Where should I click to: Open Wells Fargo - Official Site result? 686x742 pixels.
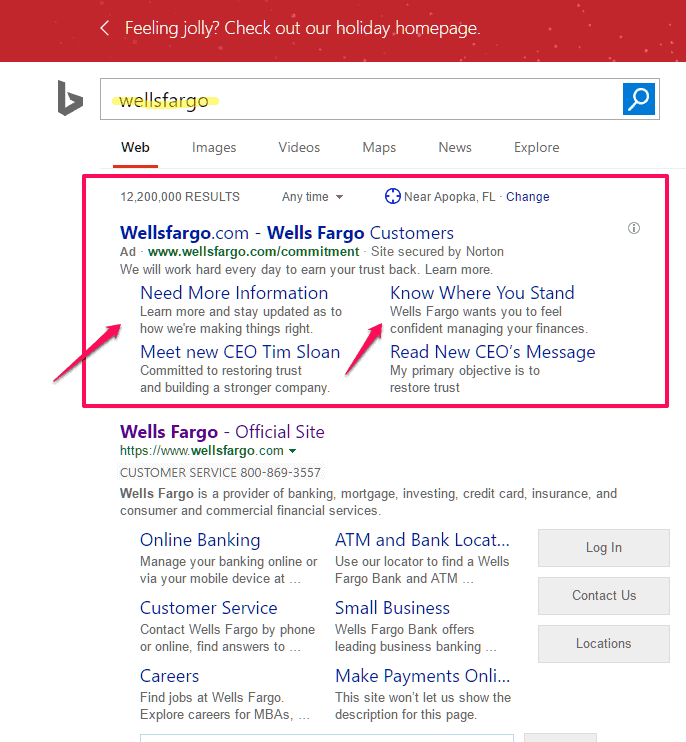[222, 432]
